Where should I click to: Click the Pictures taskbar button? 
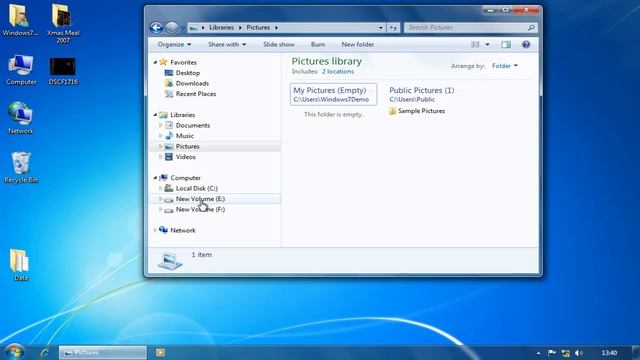click(103, 353)
